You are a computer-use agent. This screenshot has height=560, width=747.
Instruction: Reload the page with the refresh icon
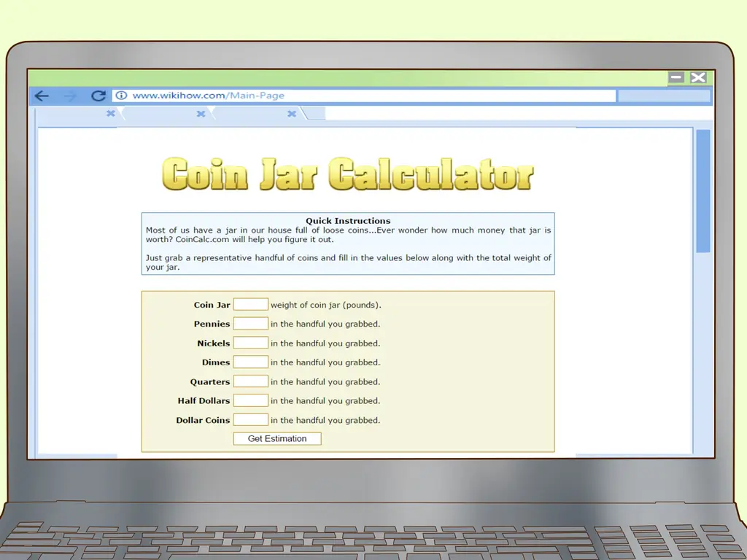(x=98, y=96)
